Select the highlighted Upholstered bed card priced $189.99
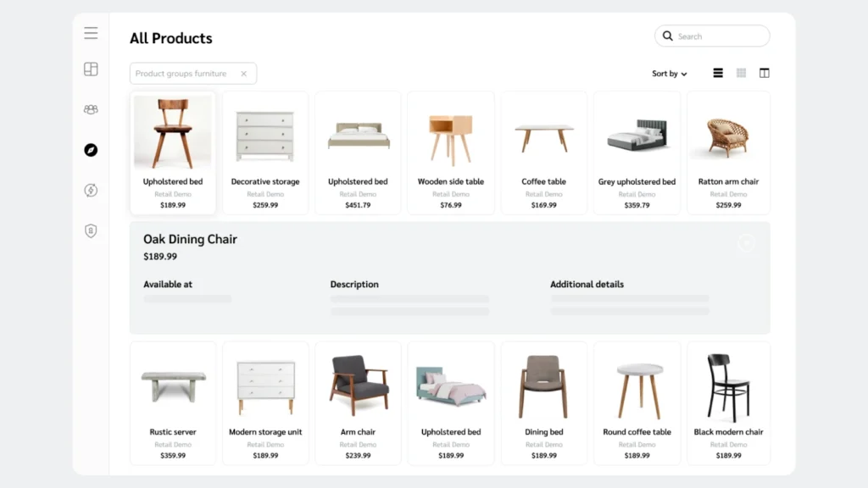This screenshot has height=488, width=868. (173, 151)
